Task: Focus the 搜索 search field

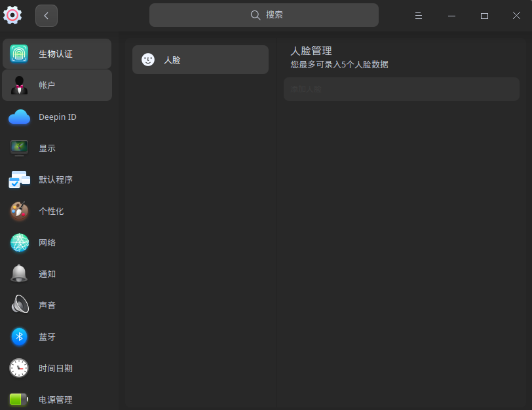Action: pyautogui.click(x=263, y=15)
